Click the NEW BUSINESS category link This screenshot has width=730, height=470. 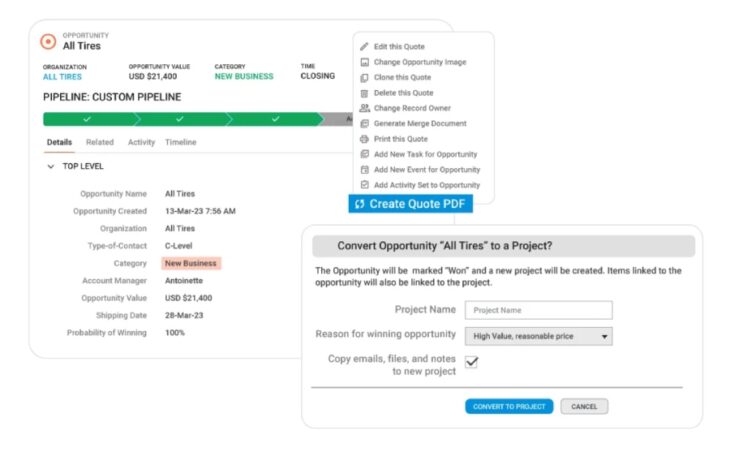pyautogui.click(x=244, y=76)
